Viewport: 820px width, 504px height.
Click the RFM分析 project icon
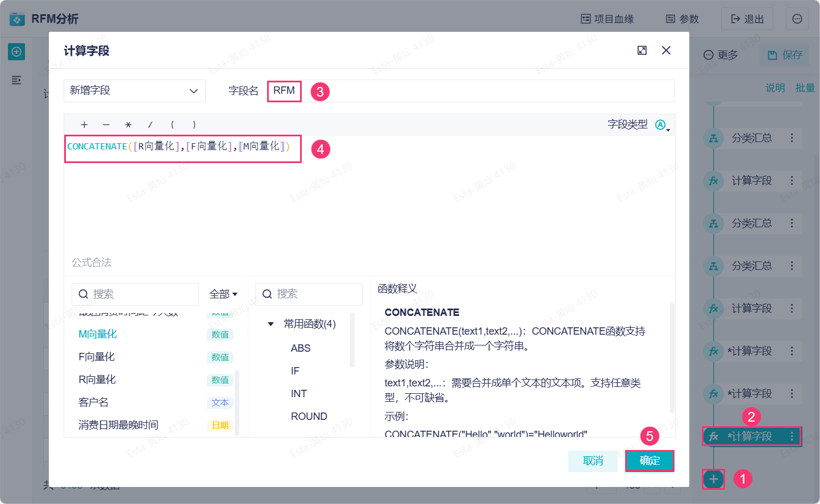pos(17,19)
